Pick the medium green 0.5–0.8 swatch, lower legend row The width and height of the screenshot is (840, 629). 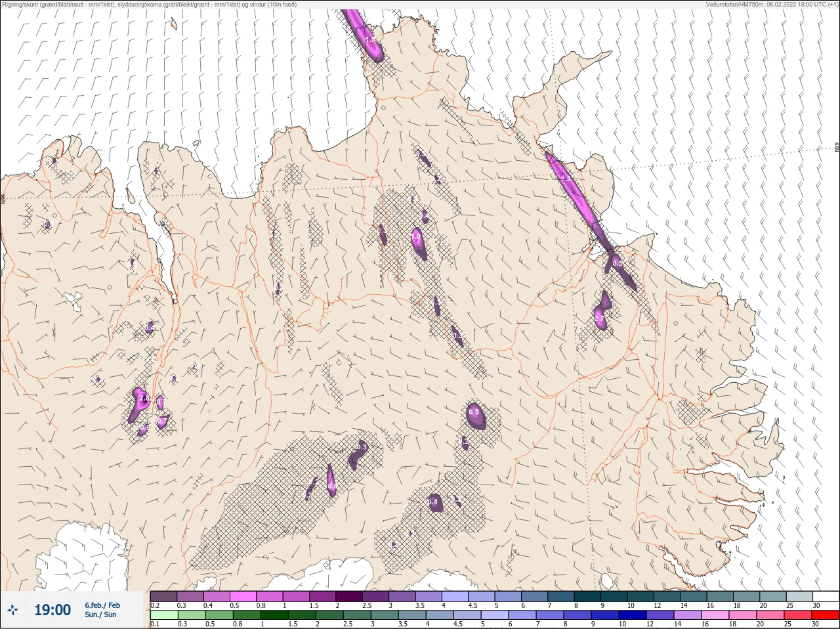(219, 615)
